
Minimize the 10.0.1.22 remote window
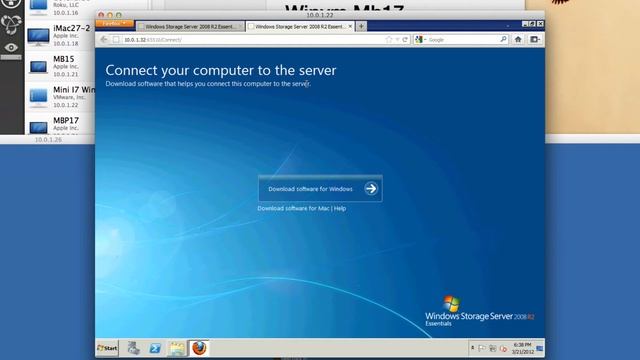[x=110, y=15]
